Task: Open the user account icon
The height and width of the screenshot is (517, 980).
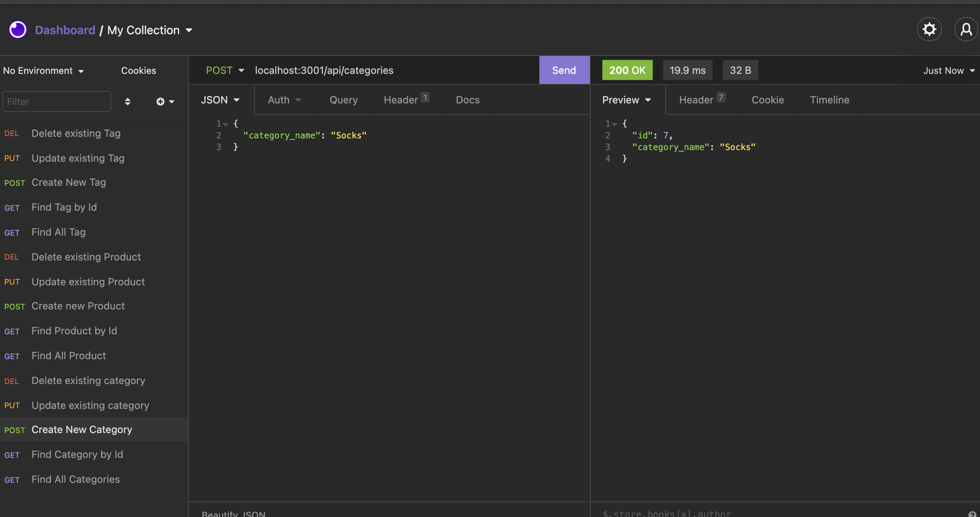Action: pyautogui.click(x=966, y=29)
